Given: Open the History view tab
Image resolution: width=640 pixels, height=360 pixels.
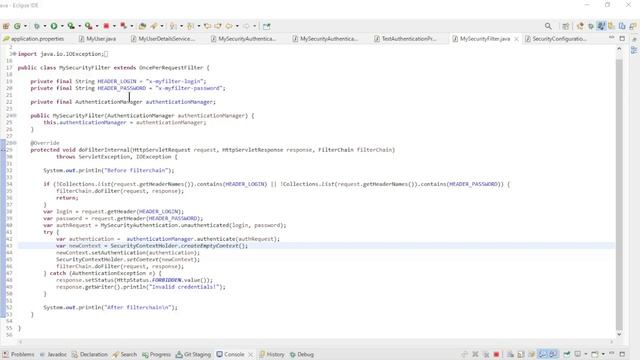Looking at the screenshot, I should tap(272, 354).
